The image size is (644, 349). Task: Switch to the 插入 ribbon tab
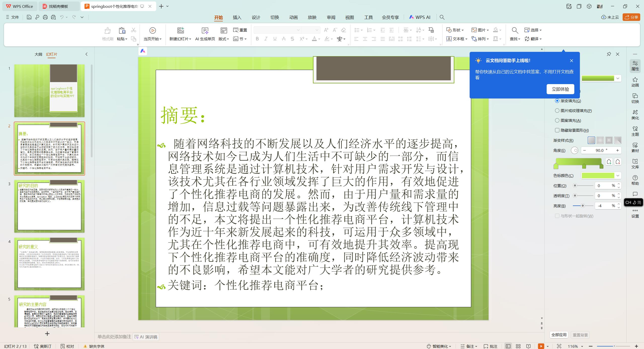click(237, 17)
